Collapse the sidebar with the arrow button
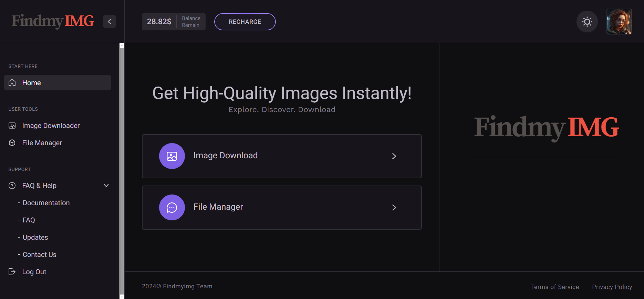 pos(109,21)
